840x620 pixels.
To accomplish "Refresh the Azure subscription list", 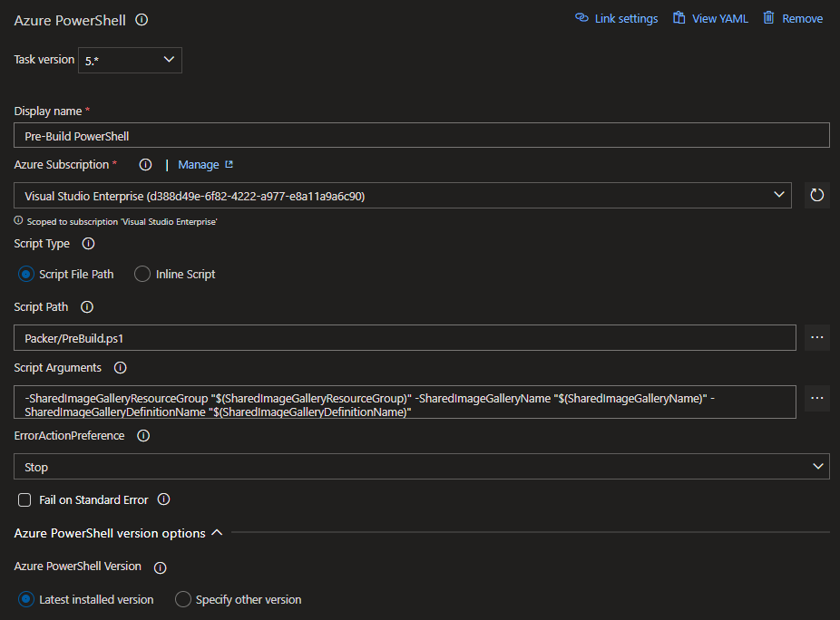I will click(x=816, y=195).
